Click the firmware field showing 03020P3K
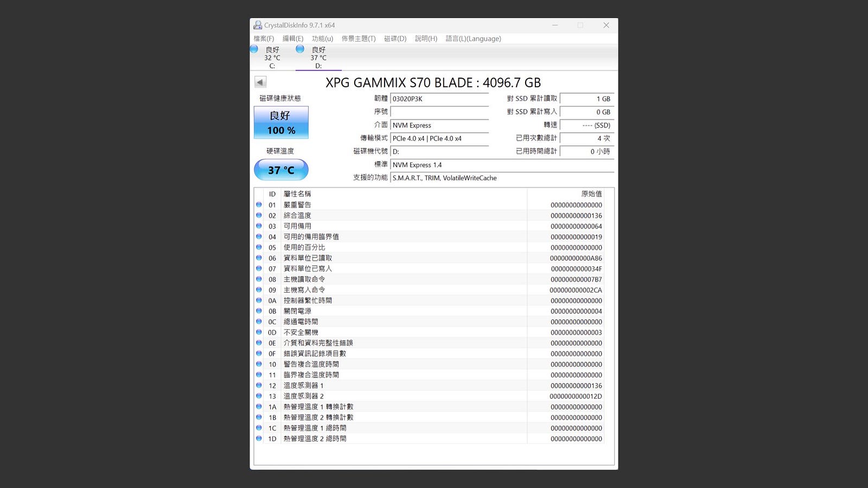The width and height of the screenshot is (868, 488). click(x=439, y=99)
